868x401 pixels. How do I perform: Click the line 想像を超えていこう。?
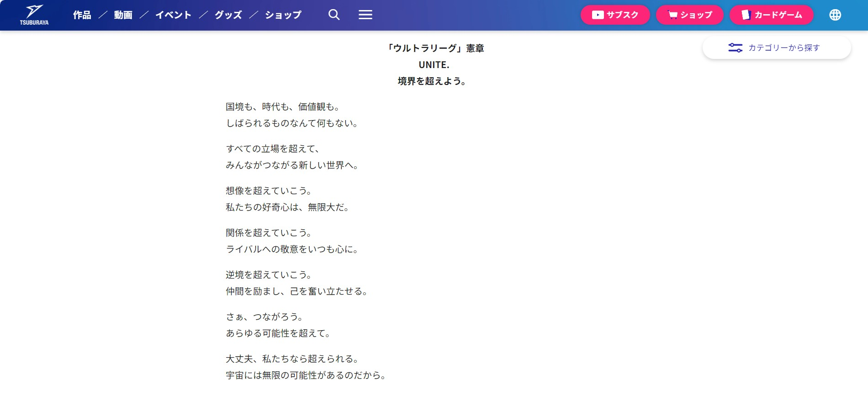click(x=269, y=191)
